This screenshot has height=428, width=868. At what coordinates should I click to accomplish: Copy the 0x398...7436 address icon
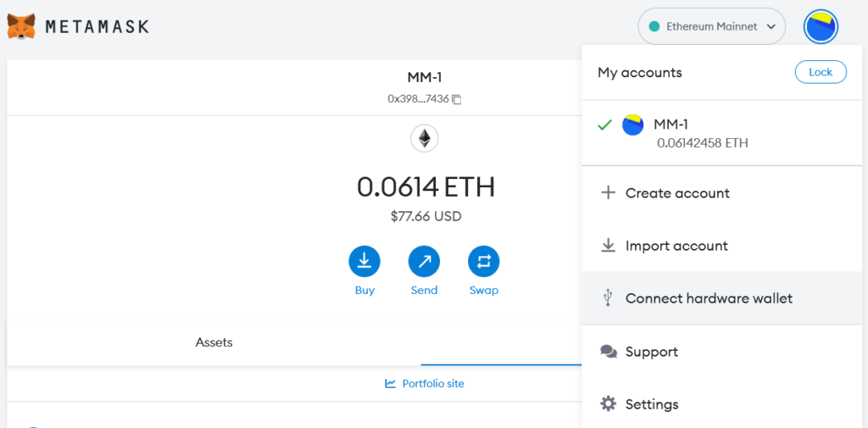(457, 100)
